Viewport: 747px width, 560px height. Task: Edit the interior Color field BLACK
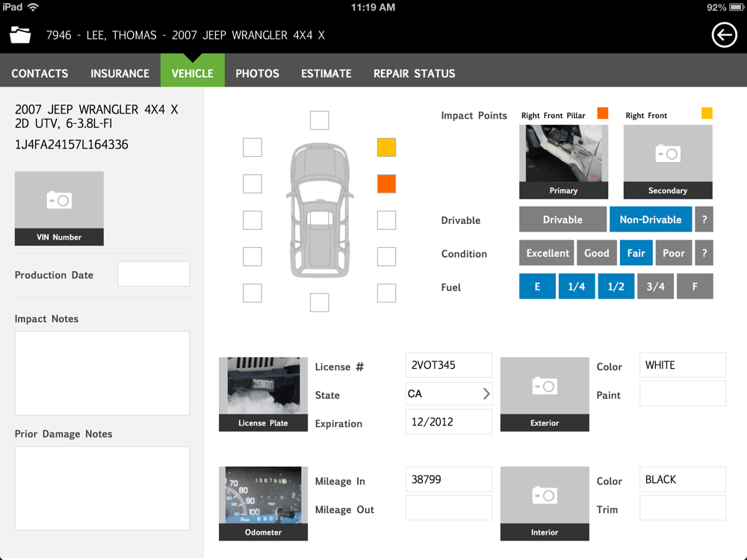click(683, 479)
